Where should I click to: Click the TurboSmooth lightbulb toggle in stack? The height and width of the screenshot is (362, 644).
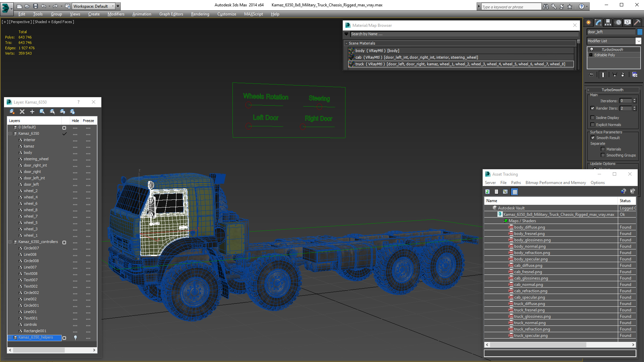pos(592,50)
